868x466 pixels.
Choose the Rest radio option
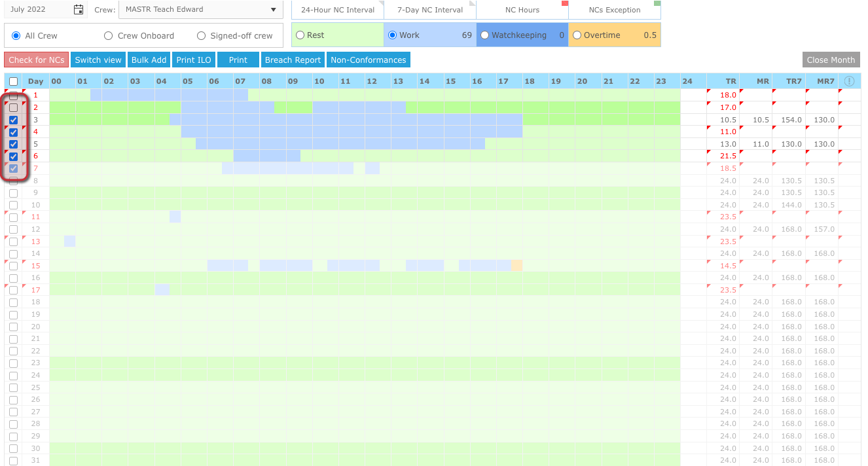(300, 35)
